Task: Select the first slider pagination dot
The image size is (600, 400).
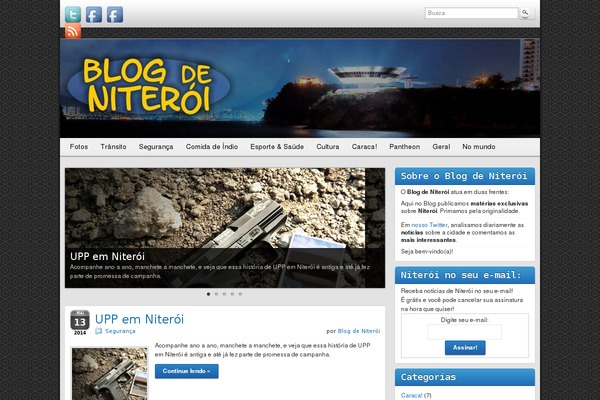Action: [209, 294]
